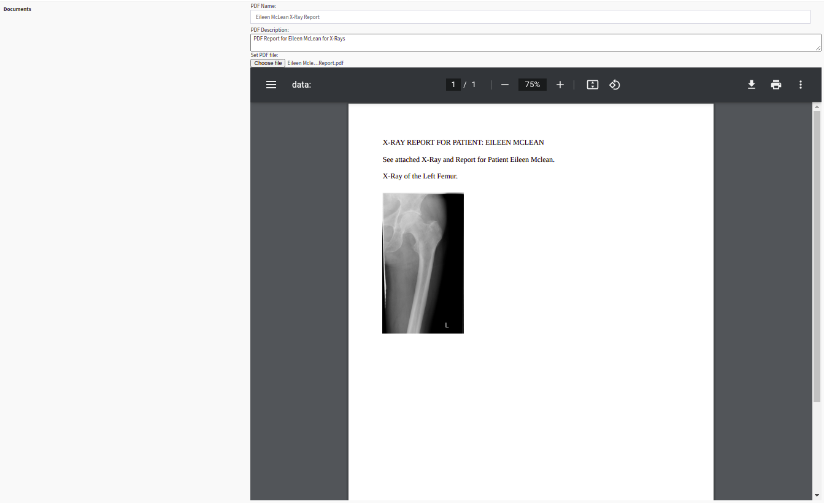The width and height of the screenshot is (824, 504).
Task: Click the Documents heading
Action: [17, 9]
